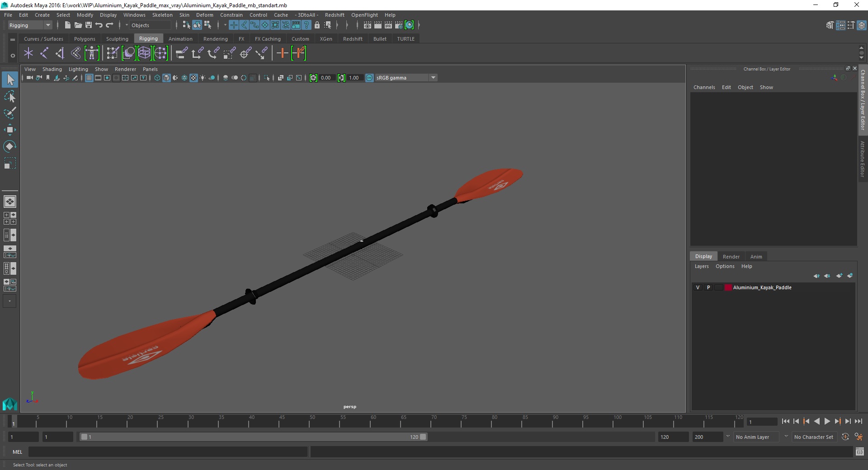Open the animation preferences icon
Image resolution: width=868 pixels, height=470 pixels.
859,437
